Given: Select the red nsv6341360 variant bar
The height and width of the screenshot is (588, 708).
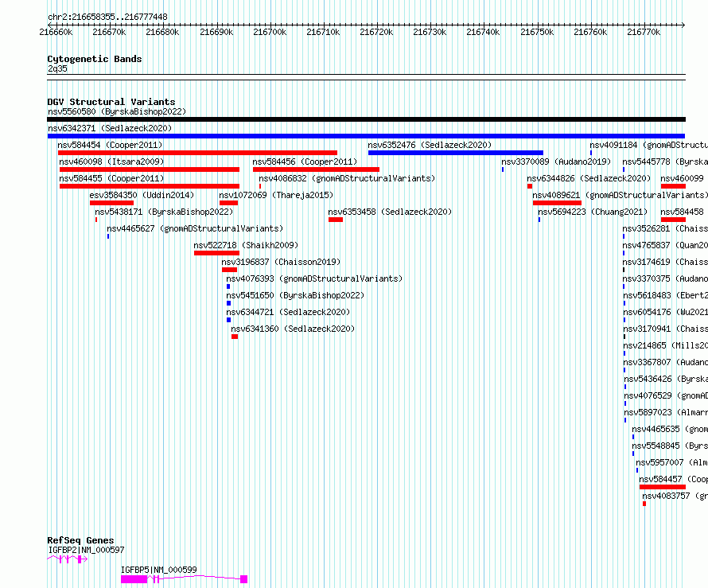Looking at the screenshot, I should (x=235, y=337).
